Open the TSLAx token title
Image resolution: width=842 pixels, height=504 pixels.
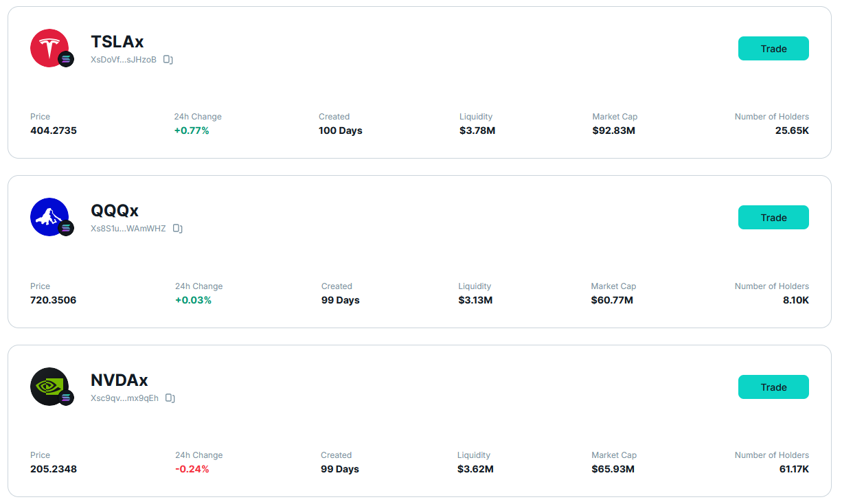(x=117, y=42)
